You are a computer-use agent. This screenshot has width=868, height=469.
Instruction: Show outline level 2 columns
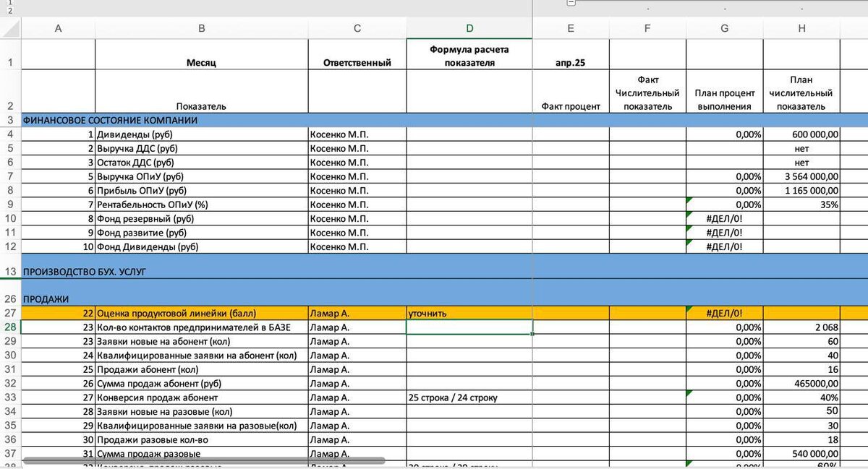tap(10, 12)
